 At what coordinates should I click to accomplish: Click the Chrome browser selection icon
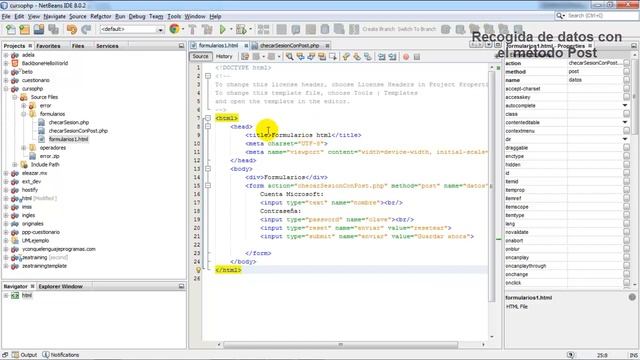(x=174, y=29)
